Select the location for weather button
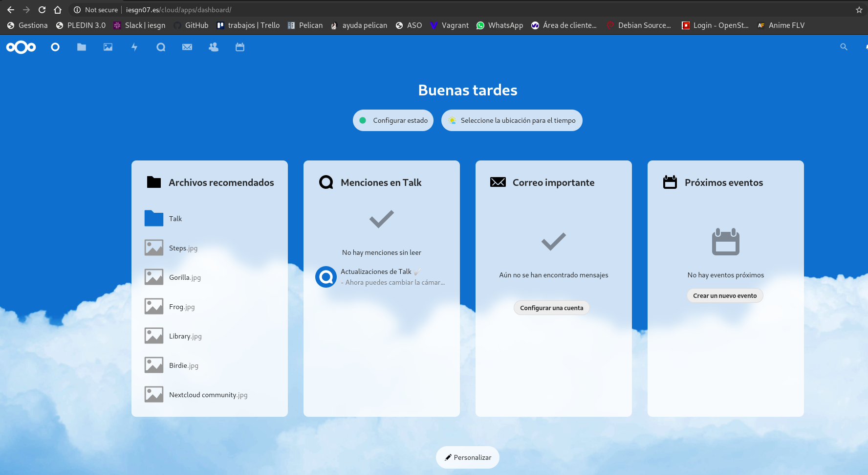This screenshot has height=475, width=868. coord(512,120)
